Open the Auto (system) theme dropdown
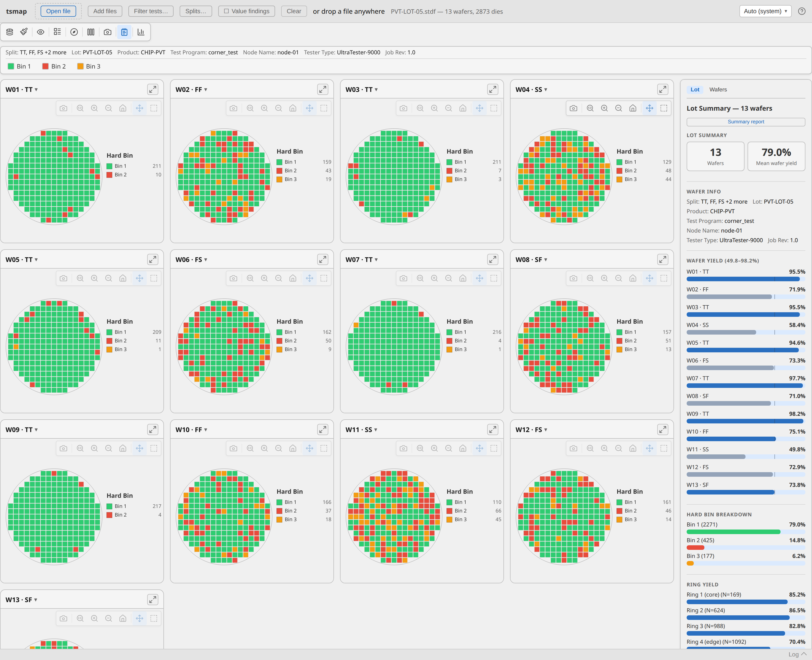The height and width of the screenshot is (660, 812). tap(765, 11)
